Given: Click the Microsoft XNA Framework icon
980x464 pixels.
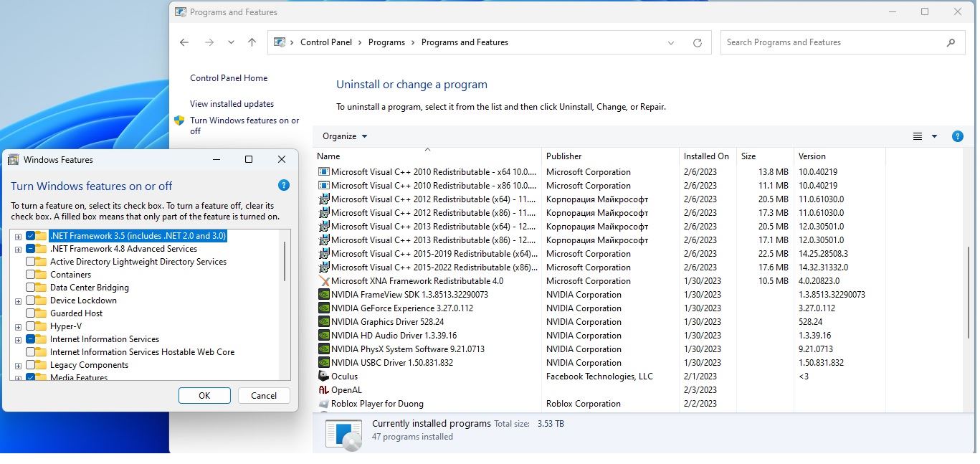Looking at the screenshot, I should tap(324, 281).
